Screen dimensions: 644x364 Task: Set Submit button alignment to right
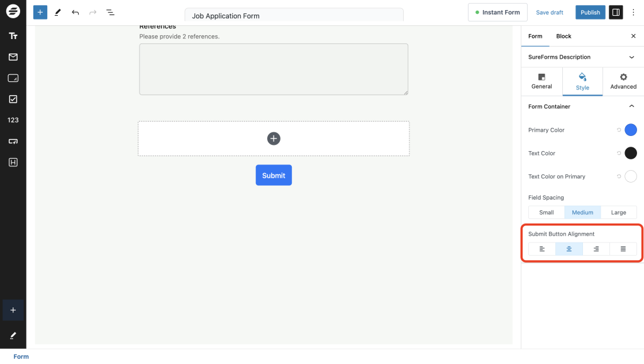(x=596, y=248)
